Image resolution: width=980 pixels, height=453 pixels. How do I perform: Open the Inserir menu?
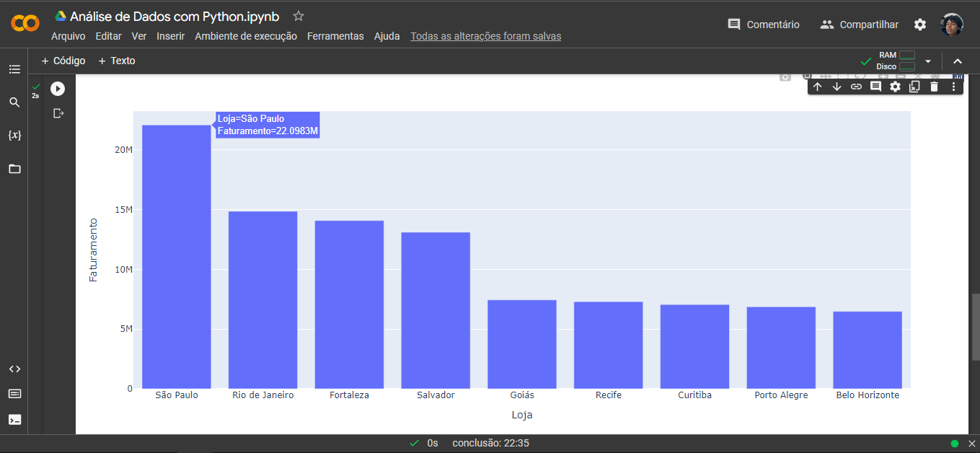(170, 35)
